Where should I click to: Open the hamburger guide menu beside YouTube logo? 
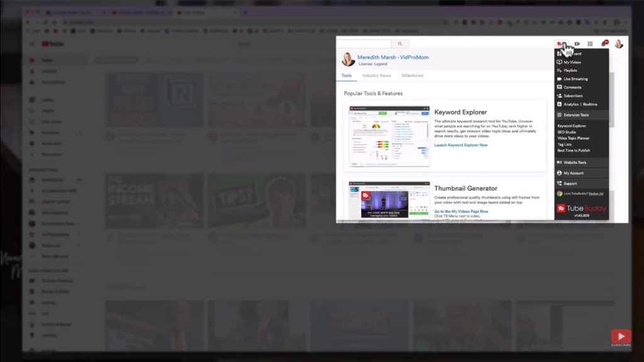pos(32,44)
